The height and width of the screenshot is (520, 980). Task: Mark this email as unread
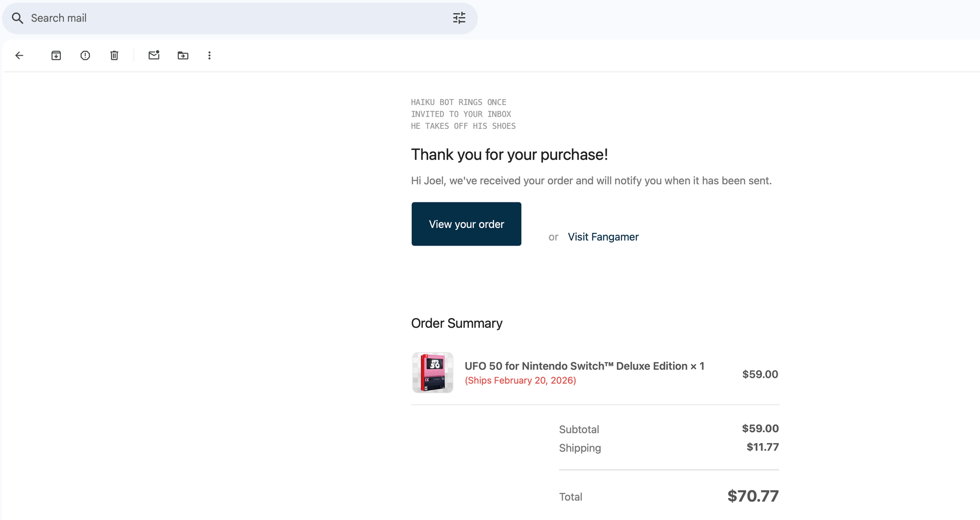pyautogui.click(x=154, y=55)
